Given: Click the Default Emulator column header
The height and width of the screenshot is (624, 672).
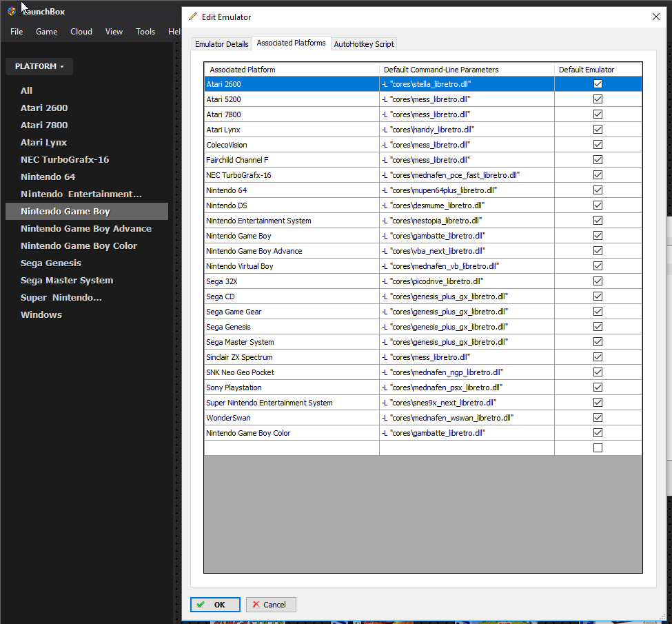Looking at the screenshot, I should (598, 70).
